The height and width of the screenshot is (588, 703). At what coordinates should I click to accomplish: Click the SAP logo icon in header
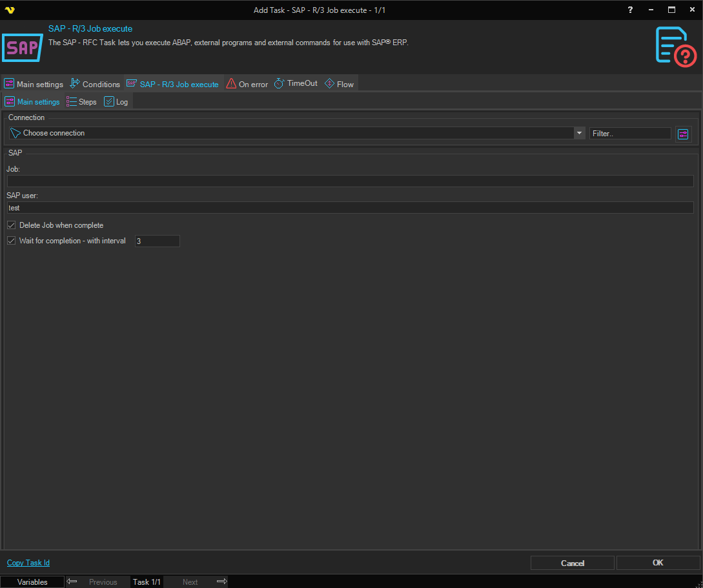tap(22, 48)
